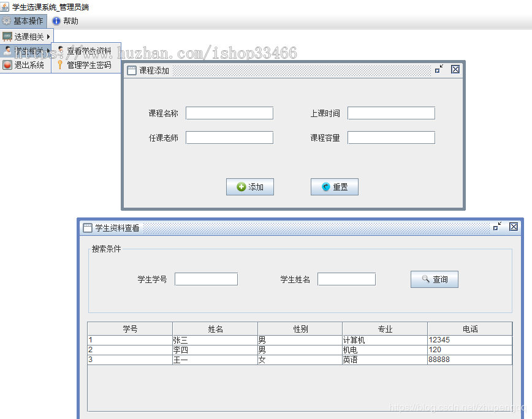Image resolution: width=532 pixels, height=419 pixels.
Task: Focus the 课程名称 input field
Action: [x=229, y=113]
